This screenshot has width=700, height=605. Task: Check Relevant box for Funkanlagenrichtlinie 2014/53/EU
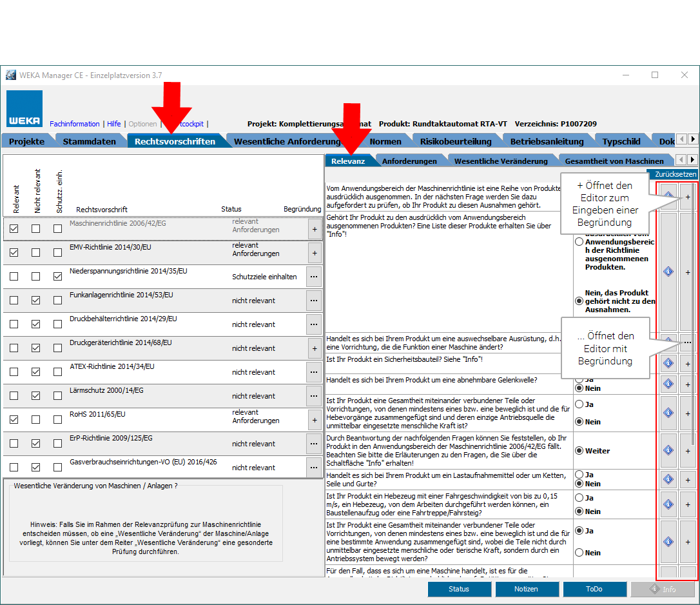14,301
